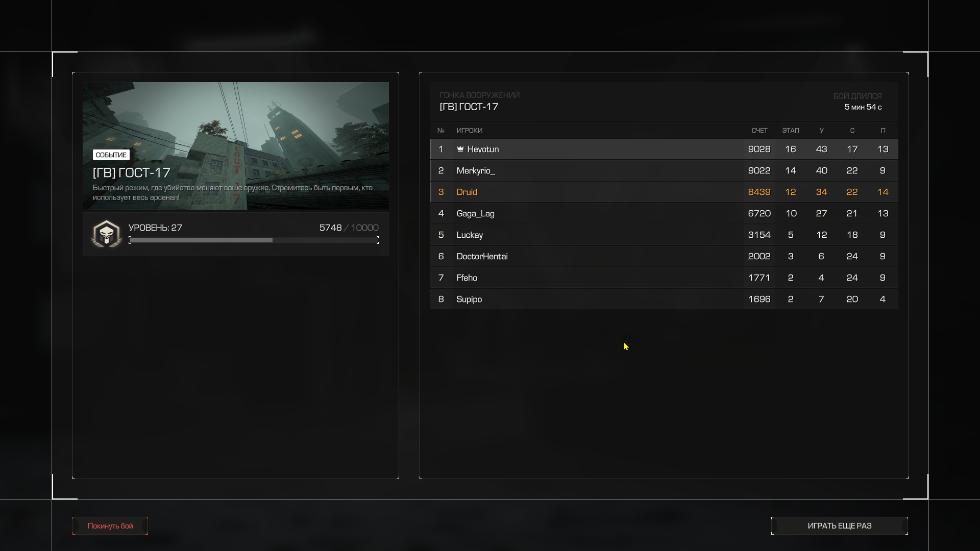
Task: Click the 'УРОВЕНЬ: 27' label
Action: (155, 228)
